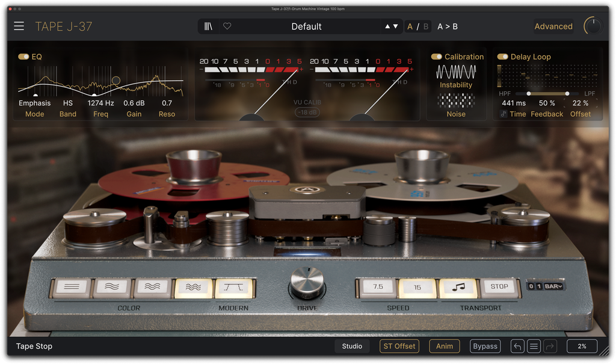
Task: Toggle the tempo sync note icon beside Time
Action: [504, 114]
